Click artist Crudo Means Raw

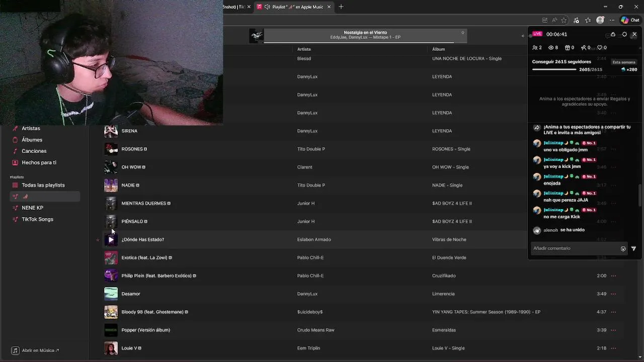coord(315,330)
